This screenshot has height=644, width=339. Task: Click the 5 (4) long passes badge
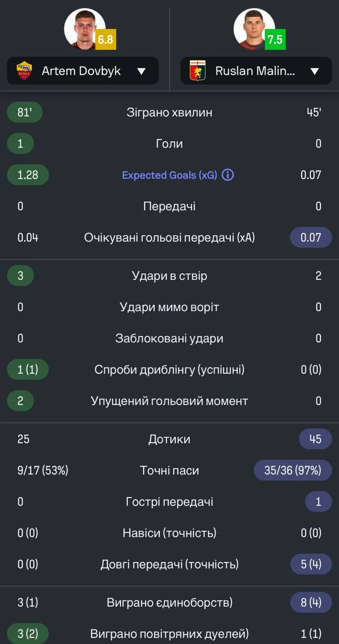coord(311,564)
